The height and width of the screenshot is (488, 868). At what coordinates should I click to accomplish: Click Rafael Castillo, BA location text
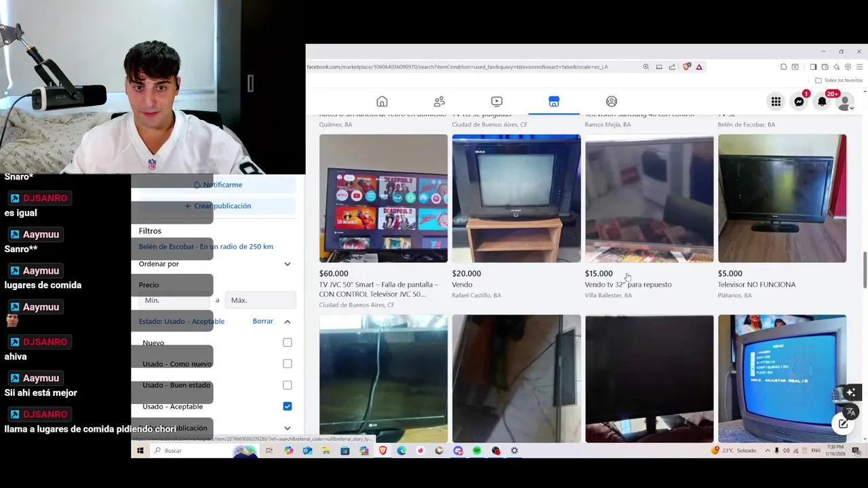point(477,296)
